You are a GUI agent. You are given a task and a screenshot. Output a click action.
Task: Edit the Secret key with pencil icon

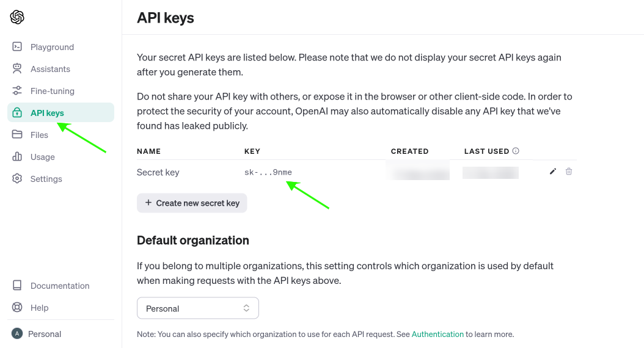pos(553,172)
